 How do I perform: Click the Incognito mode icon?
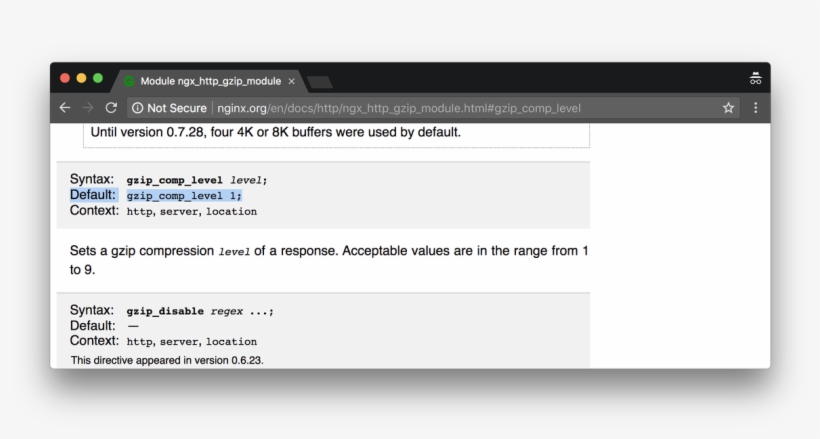755,79
